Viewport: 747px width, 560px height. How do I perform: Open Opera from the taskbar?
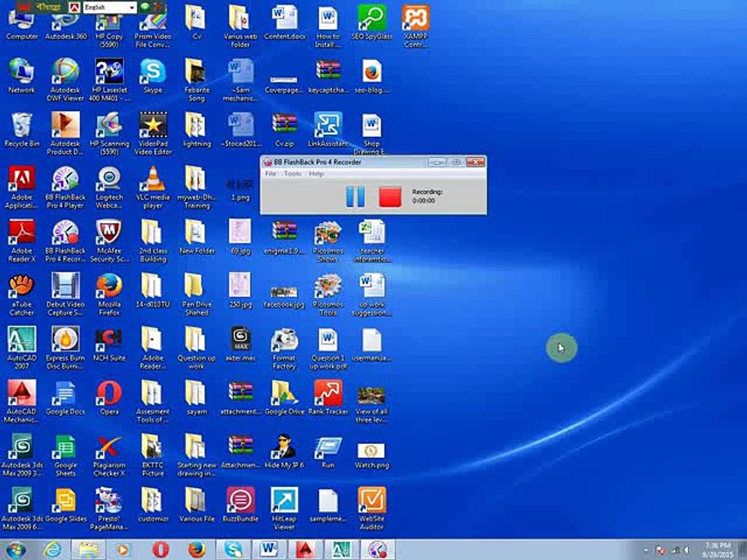pos(160,550)
